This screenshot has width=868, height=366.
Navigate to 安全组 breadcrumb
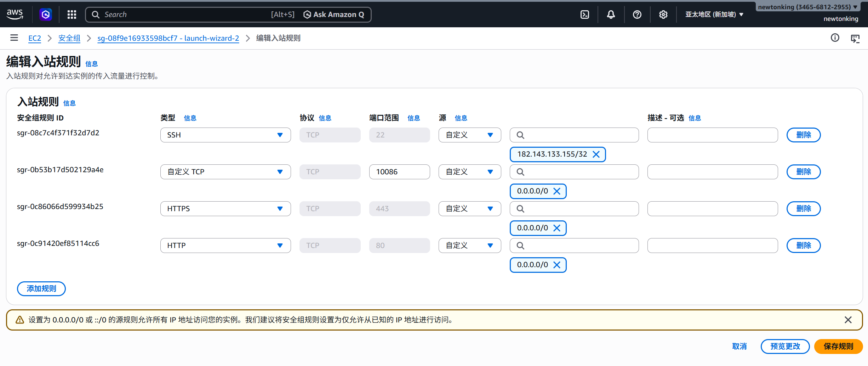click(69, 38)
